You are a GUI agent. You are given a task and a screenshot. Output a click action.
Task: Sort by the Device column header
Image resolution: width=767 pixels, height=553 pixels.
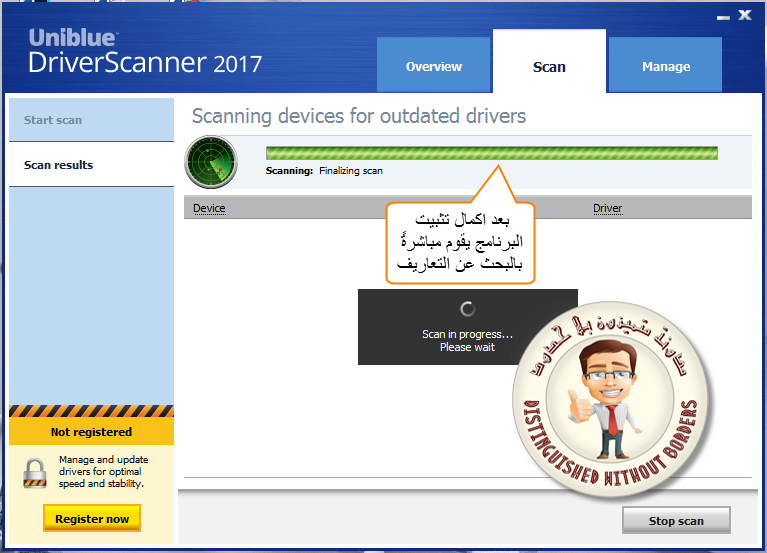[209, 208]
